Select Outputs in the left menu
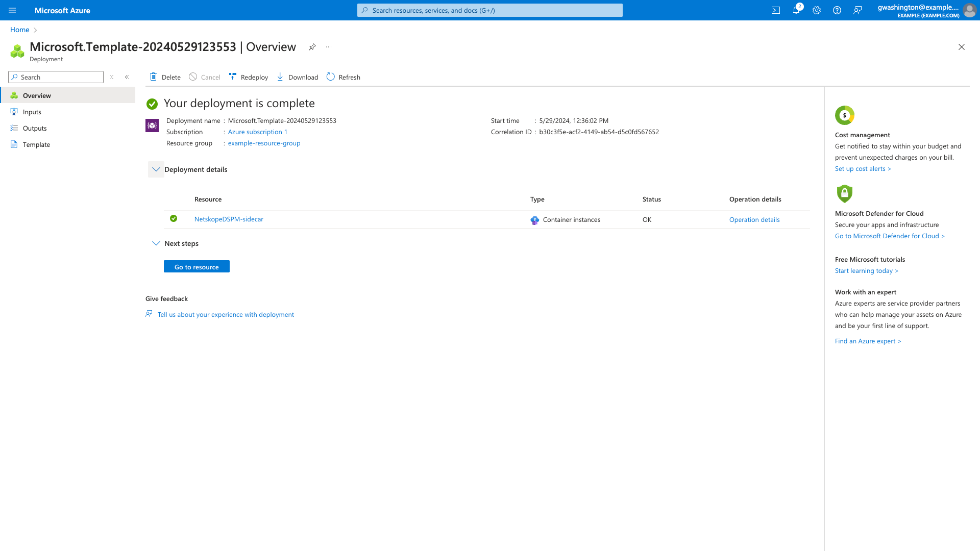The width and height of the screenshot is (980, 551). pyautogui.click(x=68, y=128)
